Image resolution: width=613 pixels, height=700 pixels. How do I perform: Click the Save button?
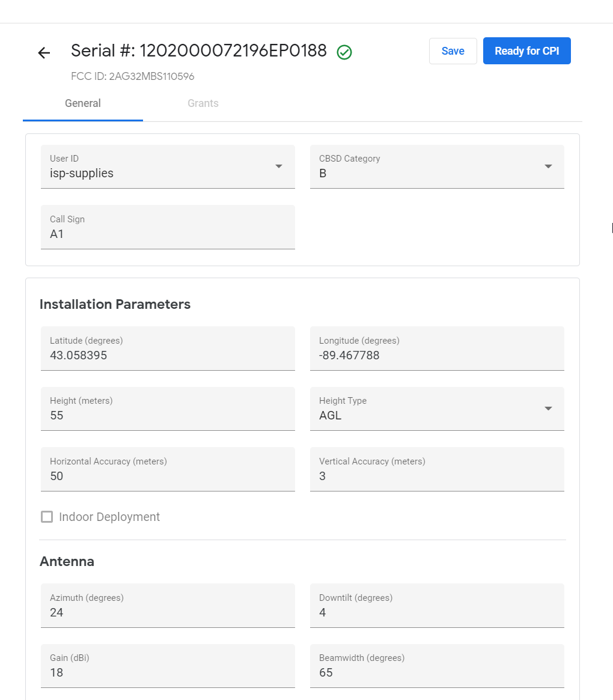tap(453, 51)
